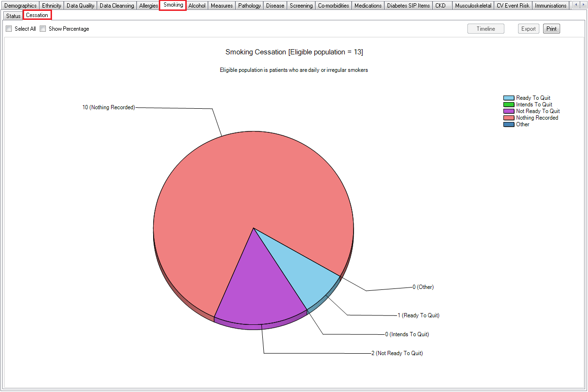Click the Not Ready To Quit legend swatch
Viewport: 588px width, 392px height.
tap(509, 111)
